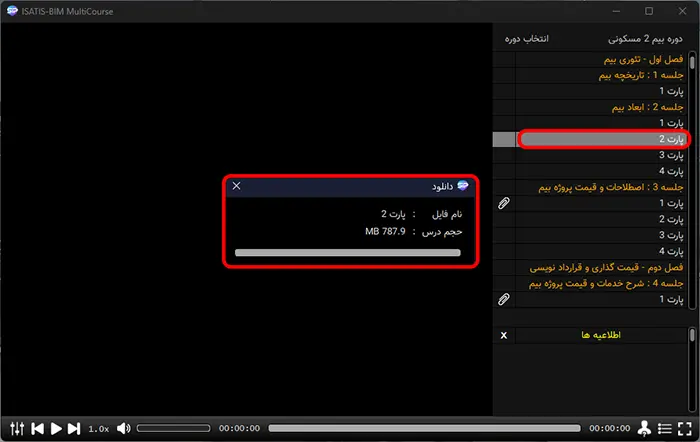The height and width of the screenshot is (442, 700).
Task: Open the attachment paperclip for جلسه 4 پارت 1
Action: (504, 300)
